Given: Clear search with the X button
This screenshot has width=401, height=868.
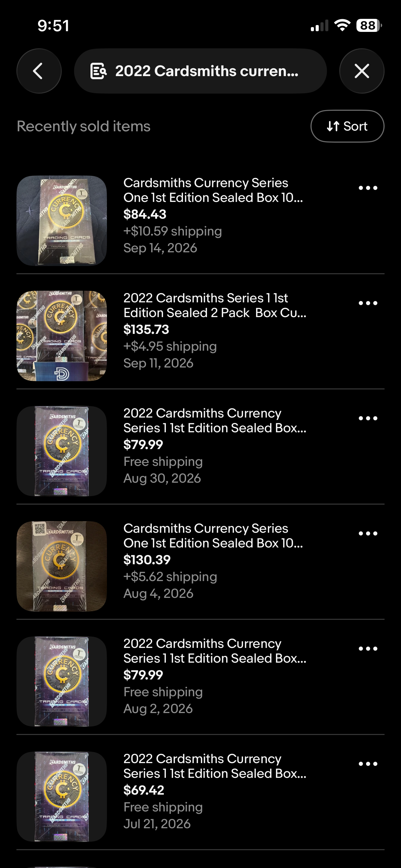Looking at the screenshot, I should tap(362, 71).
